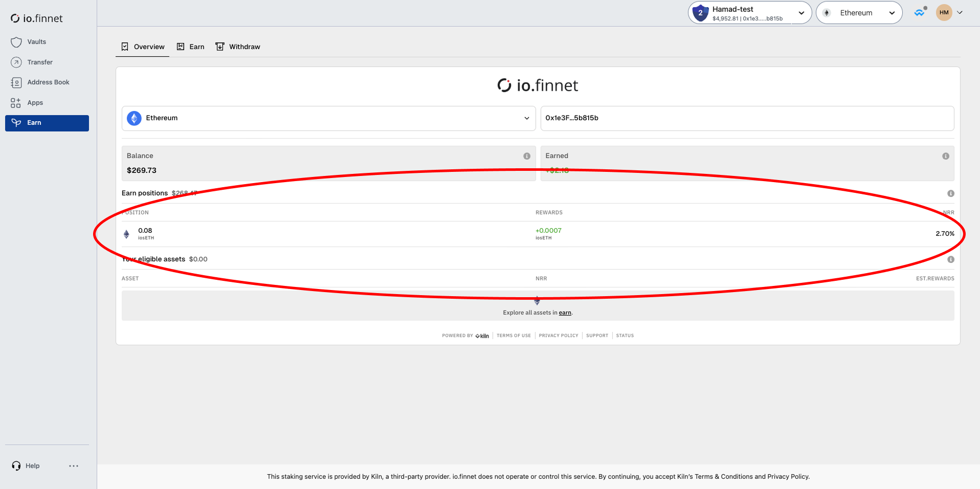Open the Status link
This screenshot has width=980, height=489.
625,336
